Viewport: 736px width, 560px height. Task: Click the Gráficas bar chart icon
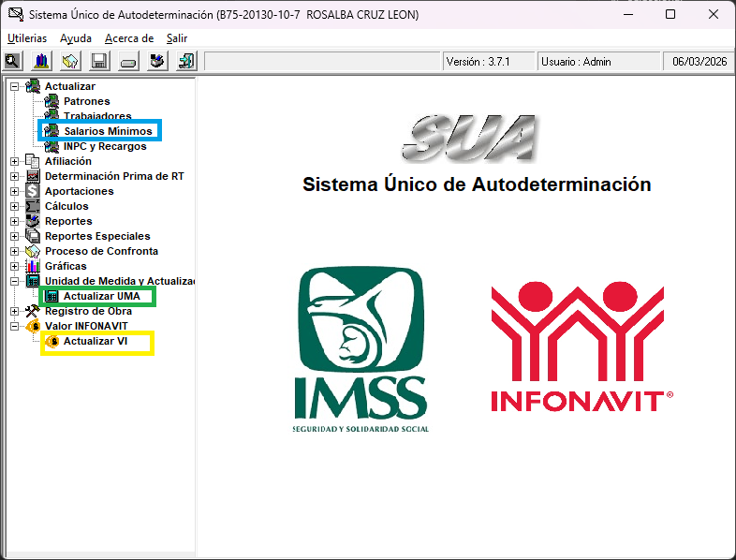[x=33, y=266]
